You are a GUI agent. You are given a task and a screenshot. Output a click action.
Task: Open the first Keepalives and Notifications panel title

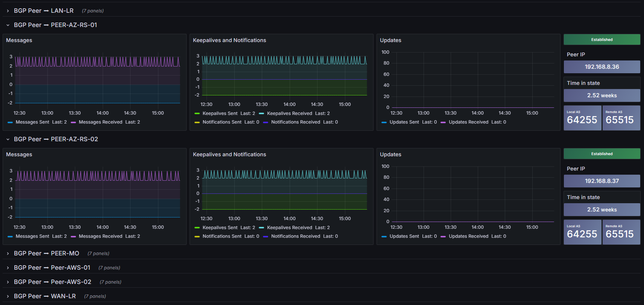[x=229, y=40]
